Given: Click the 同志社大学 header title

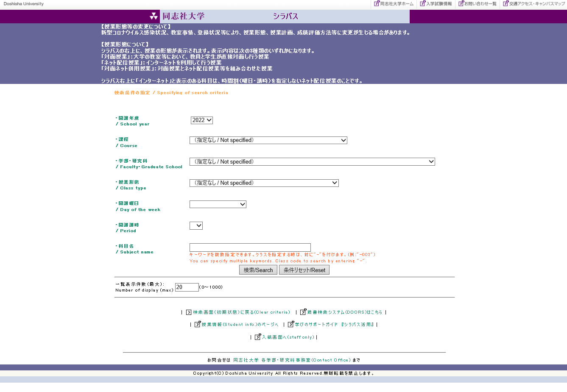Looking at the screenshot, I should click(184, 17).
